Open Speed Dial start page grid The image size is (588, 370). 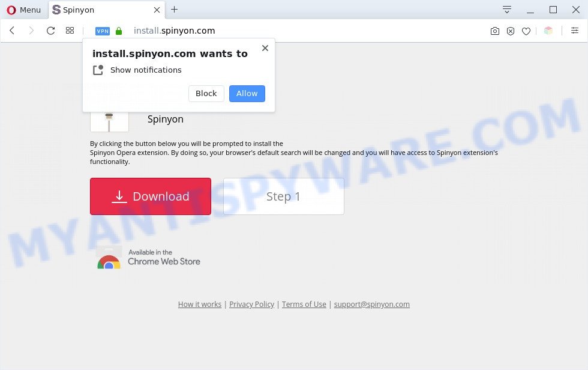pos(70,31)
